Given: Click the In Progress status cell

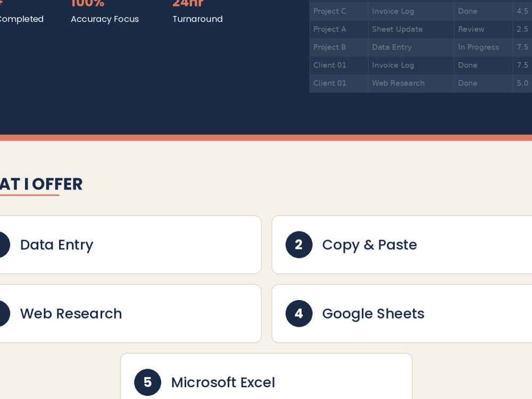Looking at the screenshot, I should pos(484,47).
